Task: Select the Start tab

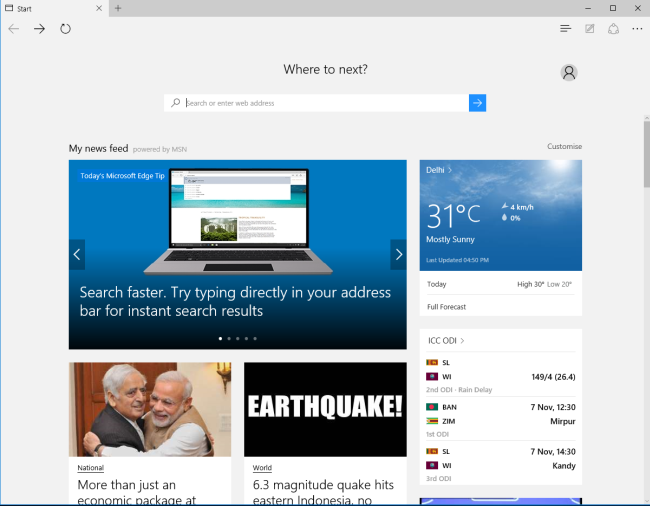Action: click(54, 8)
